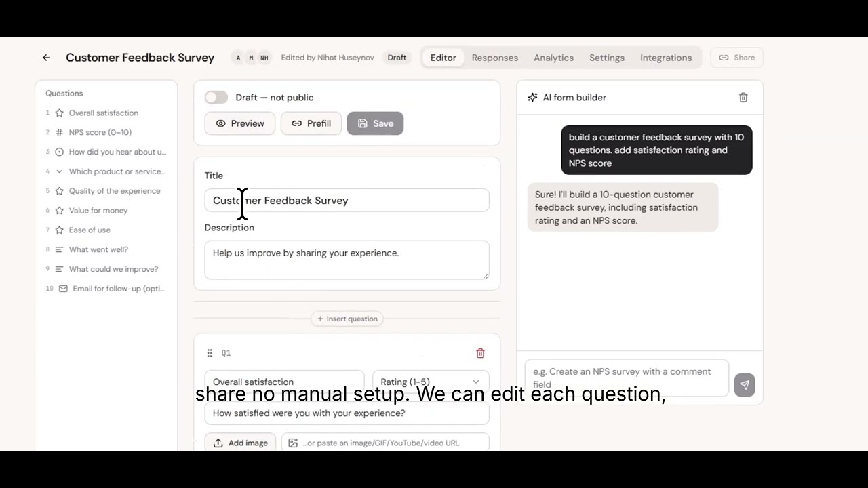This screenshot has width=868, height=488.
Task: Click the avatar labeled A
Action: pos(238,58)
